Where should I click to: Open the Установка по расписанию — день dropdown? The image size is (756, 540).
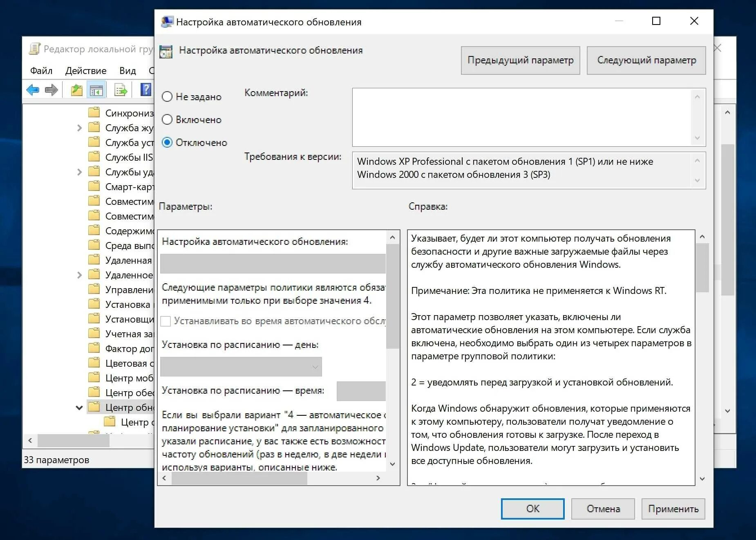(315, 367)
